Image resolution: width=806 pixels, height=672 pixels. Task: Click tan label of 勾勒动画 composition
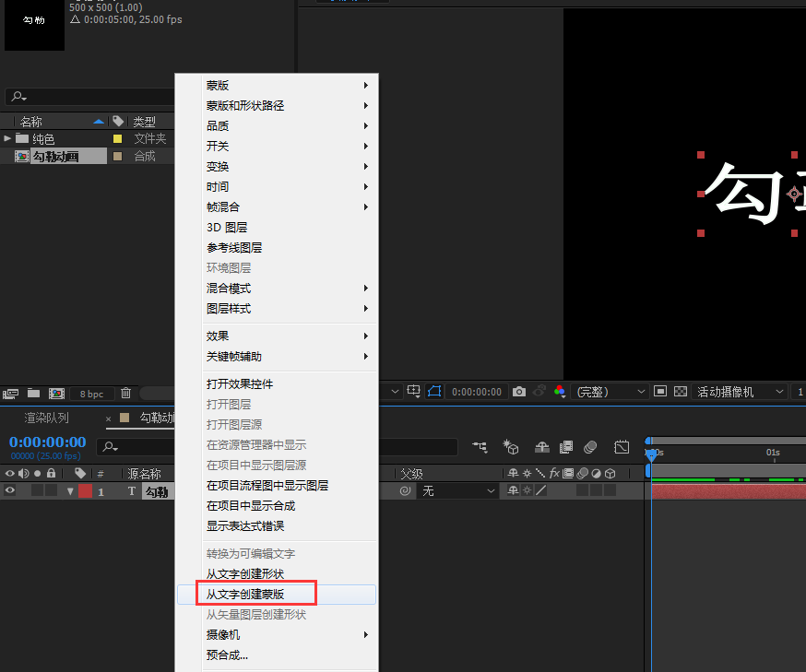coord(117,156)
